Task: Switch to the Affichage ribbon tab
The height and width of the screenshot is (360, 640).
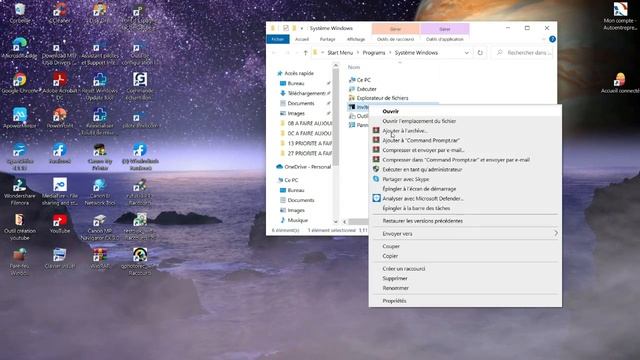Action: tap(356, 39)
